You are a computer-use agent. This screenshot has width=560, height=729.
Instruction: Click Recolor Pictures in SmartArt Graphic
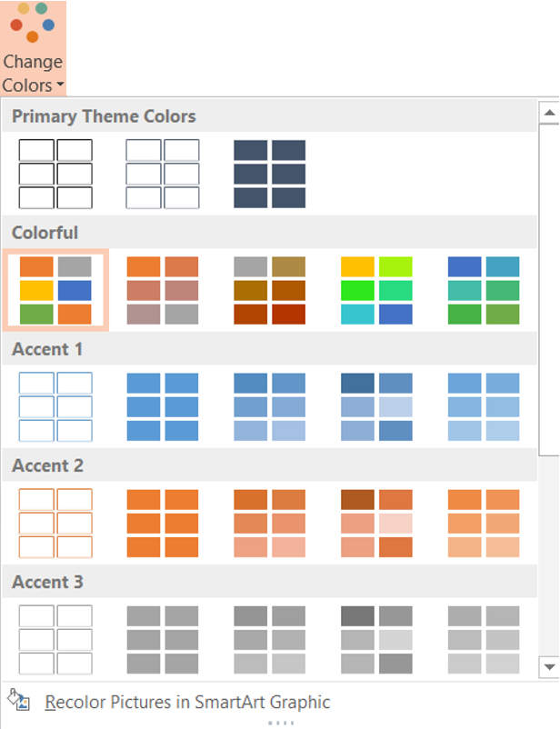[187, 702]
